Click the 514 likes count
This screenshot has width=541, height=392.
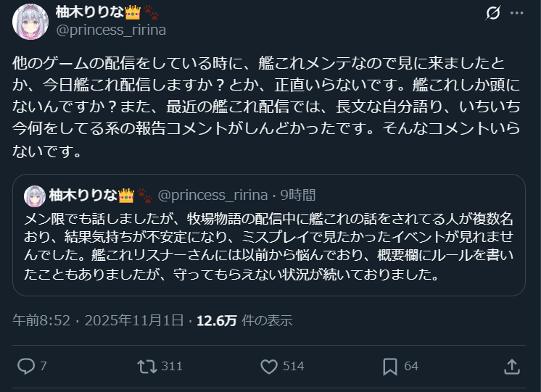point(293,366)
